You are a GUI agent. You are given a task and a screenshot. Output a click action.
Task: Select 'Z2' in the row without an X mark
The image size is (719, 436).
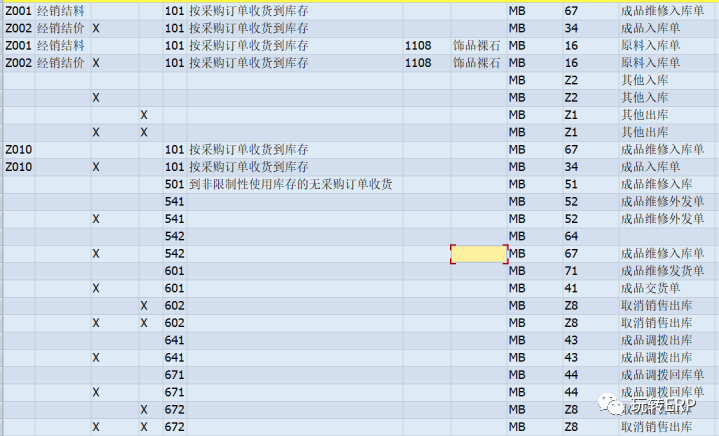(571, 80)
